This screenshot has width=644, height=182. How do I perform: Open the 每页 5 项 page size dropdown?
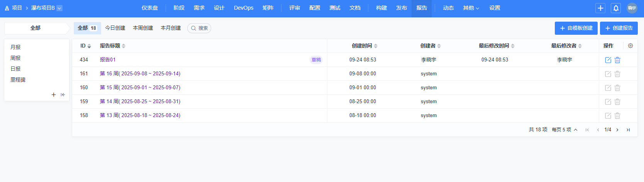pyautogui.click(x=564, y=130)
